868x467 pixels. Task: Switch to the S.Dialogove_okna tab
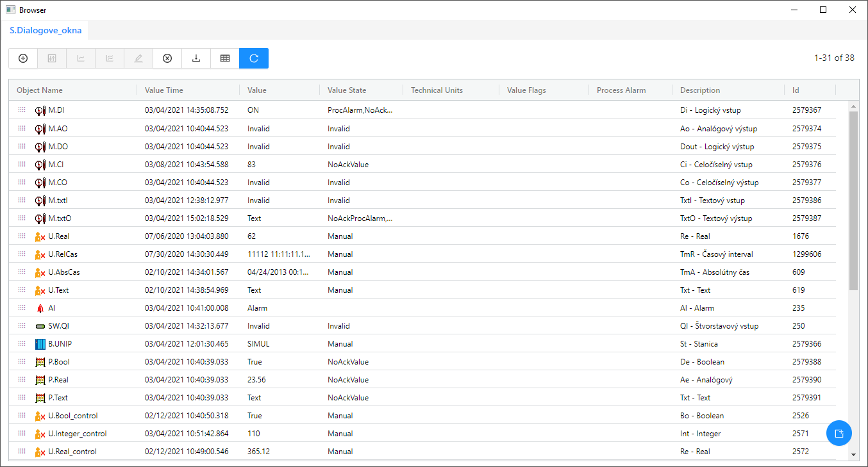pyautogui.click(x=45, y=30)
